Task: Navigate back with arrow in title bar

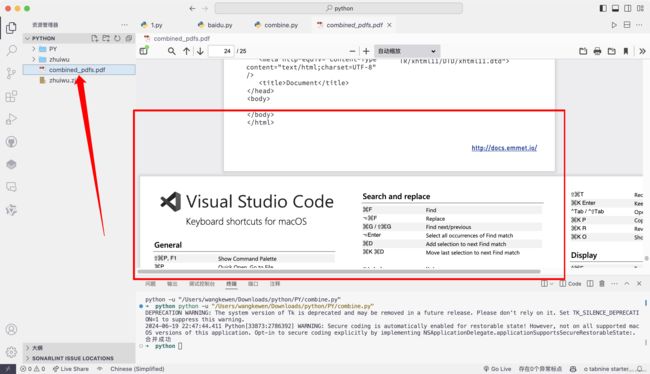Action: pos(192,8)
